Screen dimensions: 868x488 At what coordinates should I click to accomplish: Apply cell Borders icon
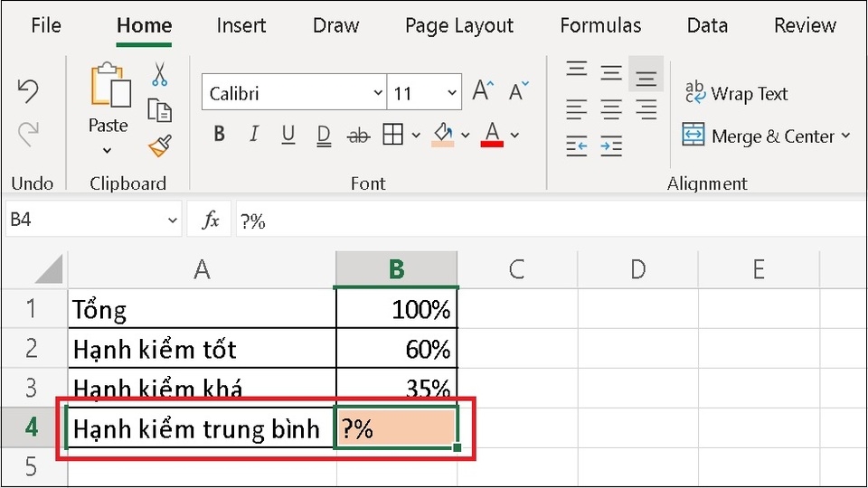[392, 135]
